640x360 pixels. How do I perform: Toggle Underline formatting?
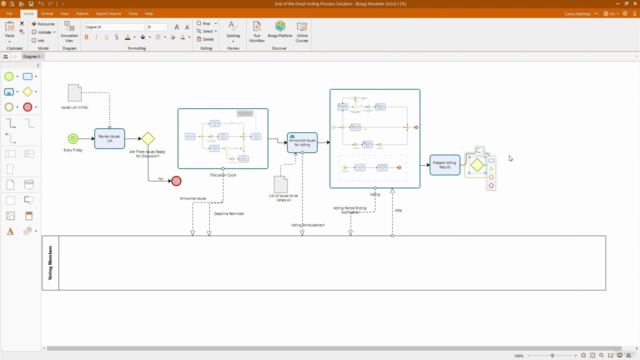tap(107, 37)
